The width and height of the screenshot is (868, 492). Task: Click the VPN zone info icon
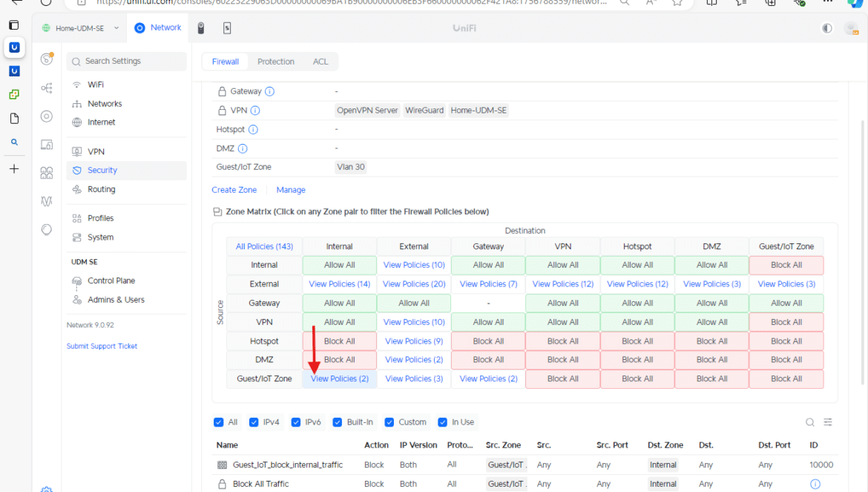click(x=255, y=110)
